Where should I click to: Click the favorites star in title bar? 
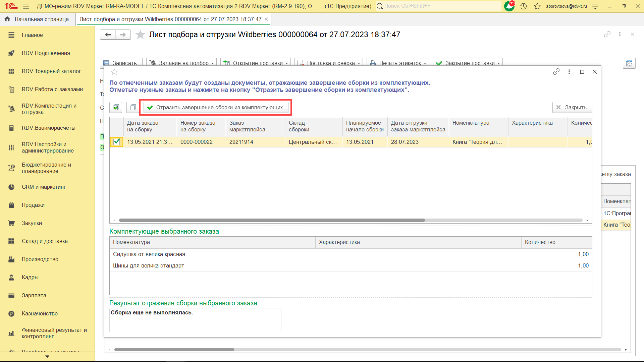537,6
